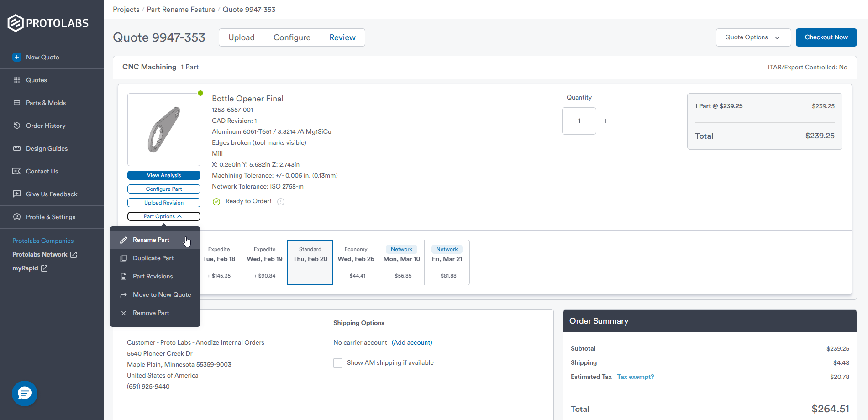Click the Design Guides sidebar icon

point(17,148)
